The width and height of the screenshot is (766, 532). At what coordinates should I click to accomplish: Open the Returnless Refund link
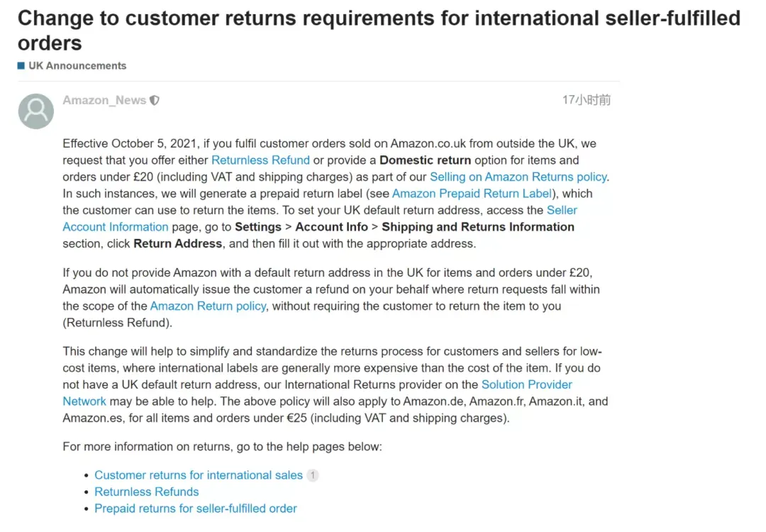click(x=260, y=160)
